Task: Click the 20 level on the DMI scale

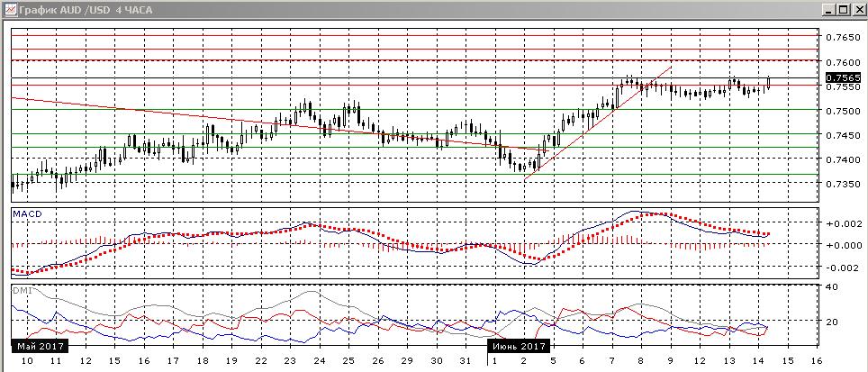Action: click(x=831, y=322)
